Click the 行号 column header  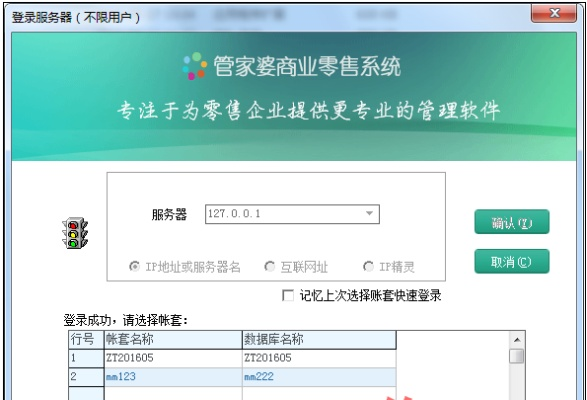[x=86, y=339]
